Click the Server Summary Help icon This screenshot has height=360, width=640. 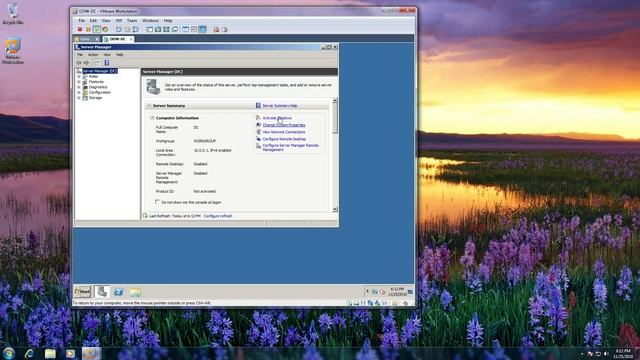(258, 106)
